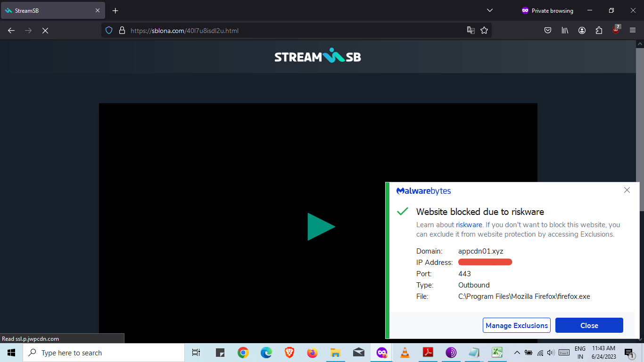Save page to Pocket

pyautogui.click(x=548, y=30)
